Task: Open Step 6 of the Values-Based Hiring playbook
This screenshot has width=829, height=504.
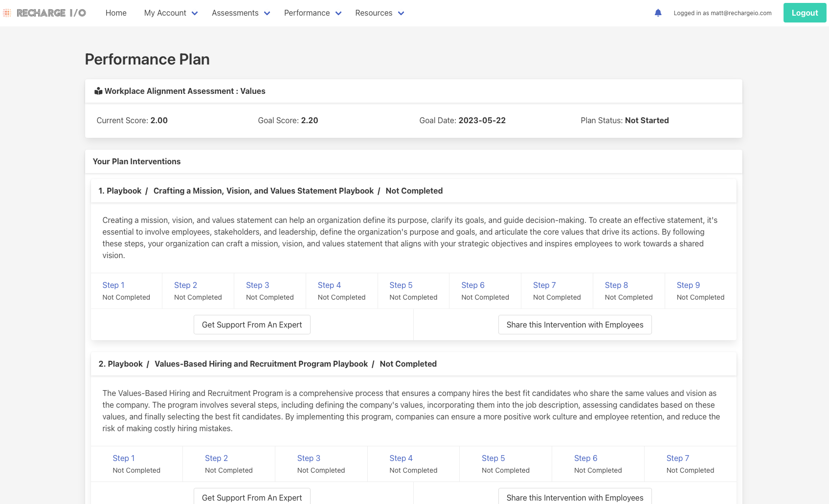Action: 585,458
